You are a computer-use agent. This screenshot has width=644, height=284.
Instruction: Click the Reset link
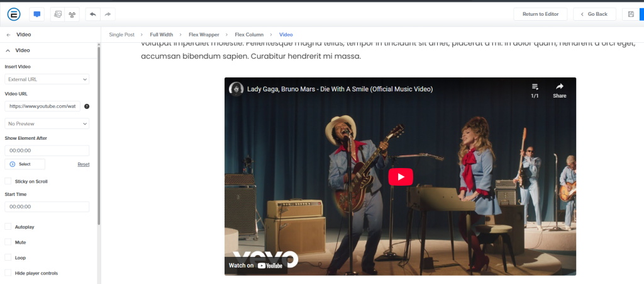[x=84, y=164]
